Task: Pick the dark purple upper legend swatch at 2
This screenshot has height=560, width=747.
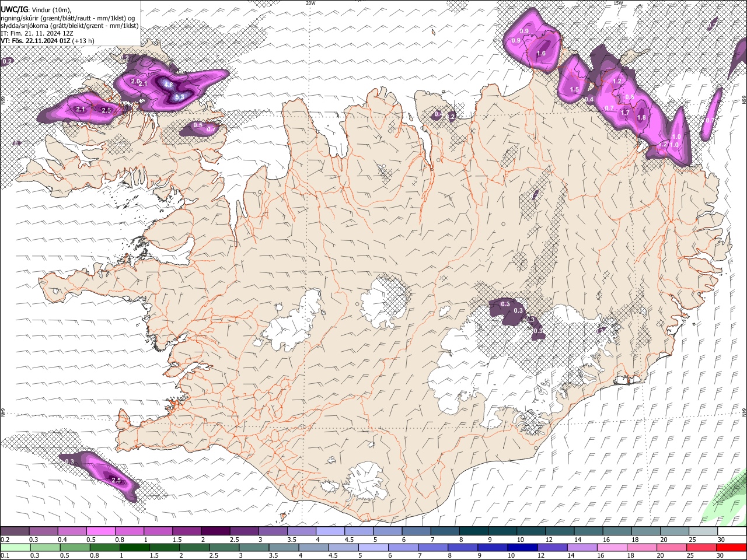Action: (x=215, y=531)
